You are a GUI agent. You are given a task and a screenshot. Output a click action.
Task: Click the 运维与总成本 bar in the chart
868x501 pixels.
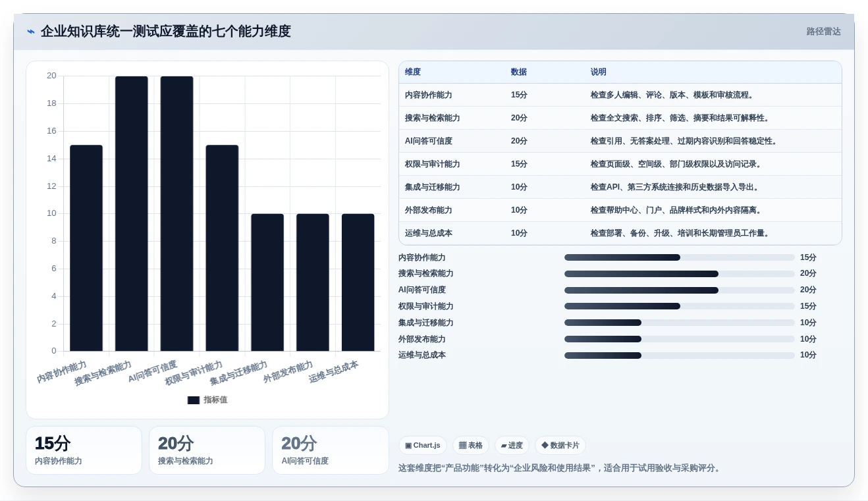(x=358, y=282)
